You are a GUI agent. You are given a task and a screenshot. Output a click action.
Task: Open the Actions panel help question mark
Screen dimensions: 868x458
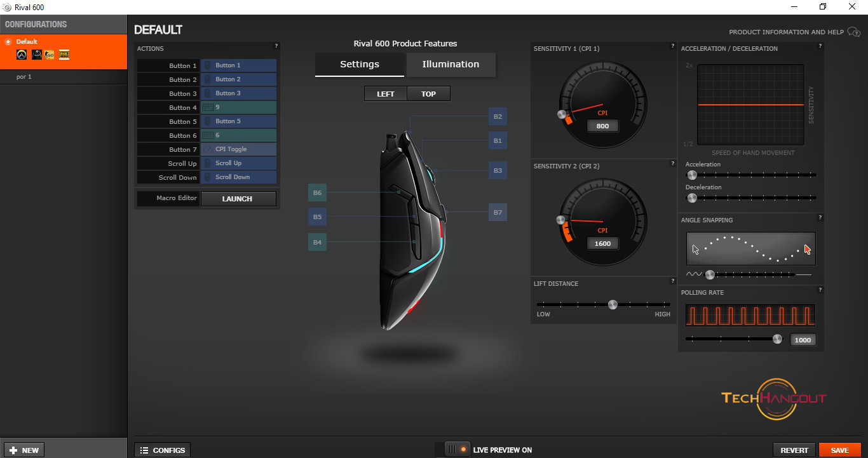click(x=276, y=46)
